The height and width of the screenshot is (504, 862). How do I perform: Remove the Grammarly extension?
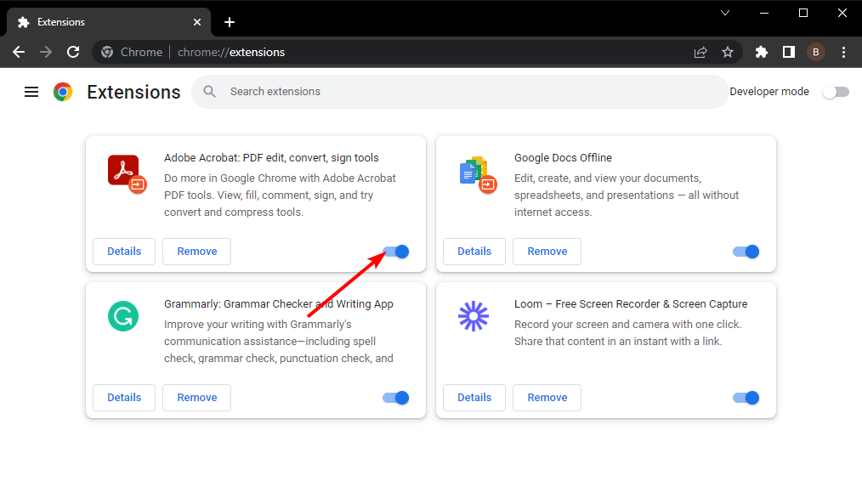click(x=197, y=398)
